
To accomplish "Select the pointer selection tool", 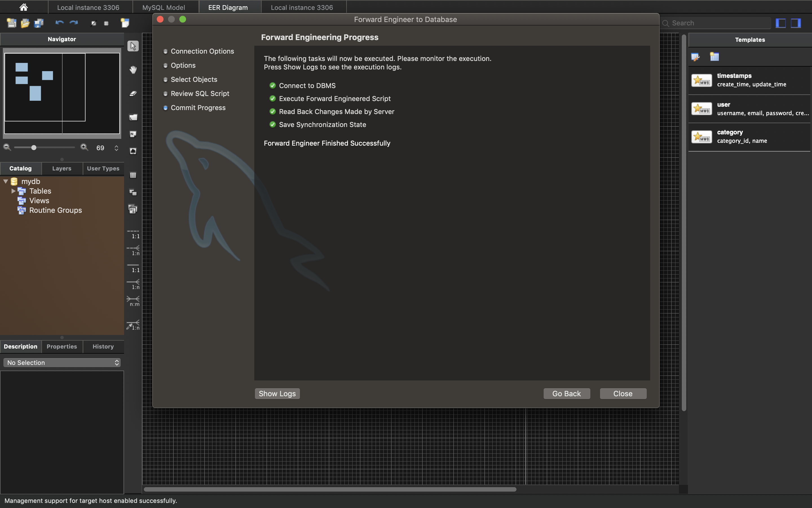I will point(133,46).
